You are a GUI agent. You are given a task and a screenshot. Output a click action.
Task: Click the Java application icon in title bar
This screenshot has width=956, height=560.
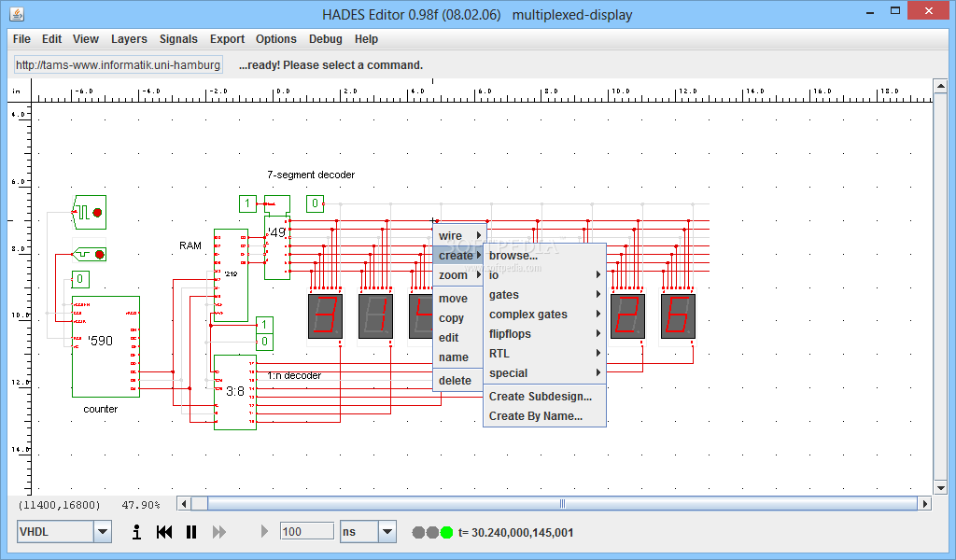coord(17,14)
